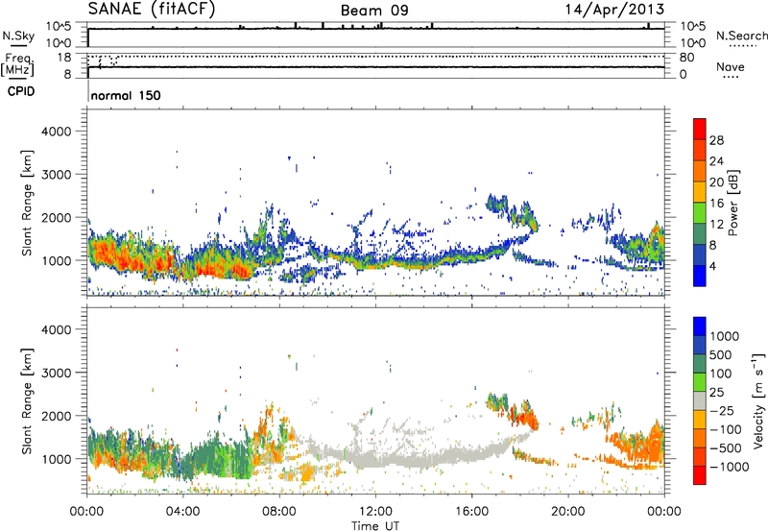Click the "24" tick on Power colorbar
Screen dimensions: 768x532
pos(716,161)
